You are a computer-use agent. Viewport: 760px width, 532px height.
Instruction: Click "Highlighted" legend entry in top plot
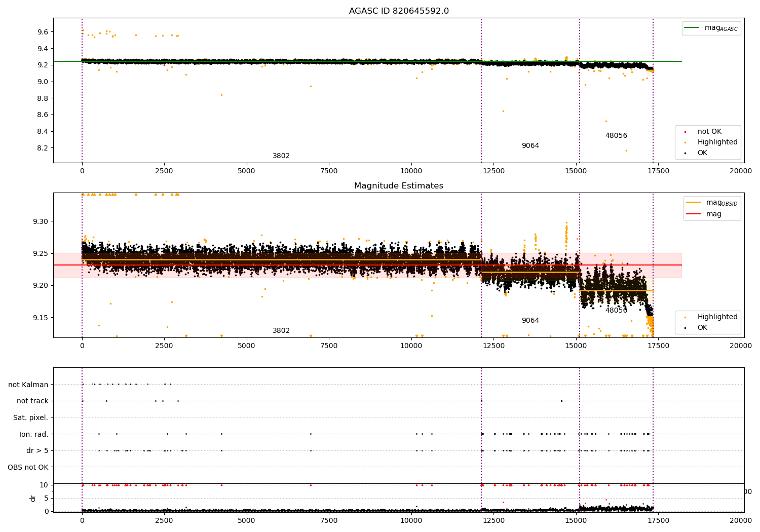click(x=717, y=142)
